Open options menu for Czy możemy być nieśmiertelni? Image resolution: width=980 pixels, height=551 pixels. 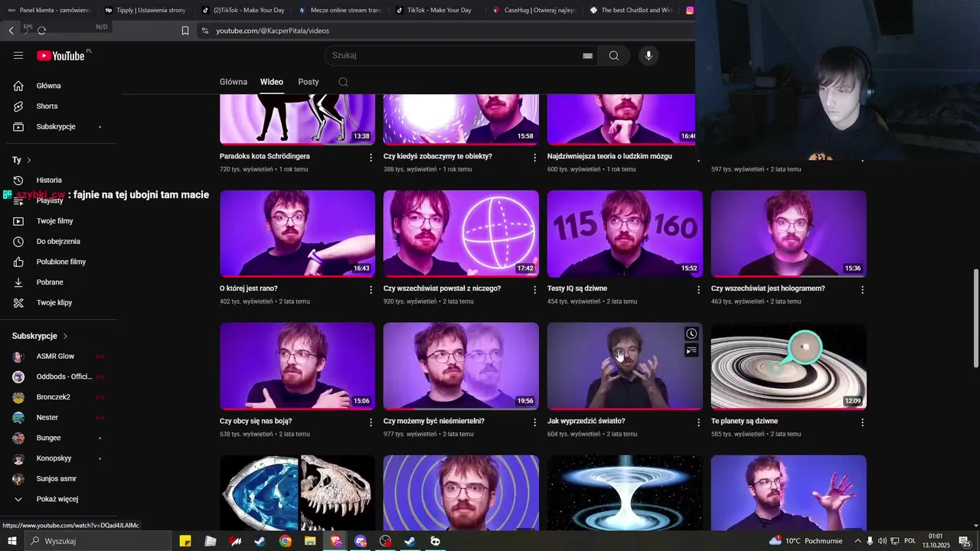tap(535, 422)
